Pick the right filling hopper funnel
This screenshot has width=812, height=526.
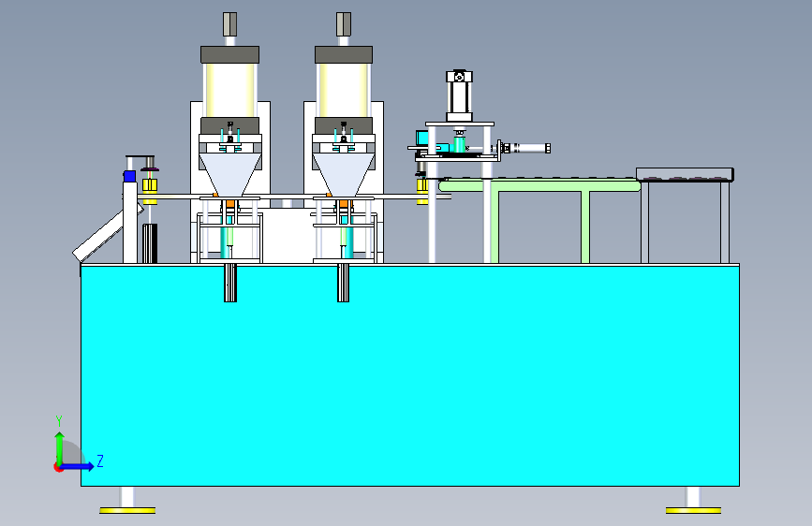point(344,174)
